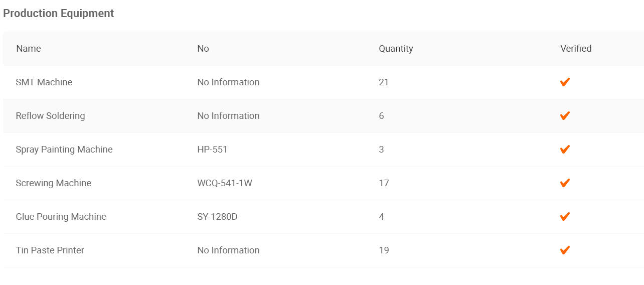The width and height of the screenshot is (644, 285).
Task: Click the Tin Paste Printer name
Action: 50,250
